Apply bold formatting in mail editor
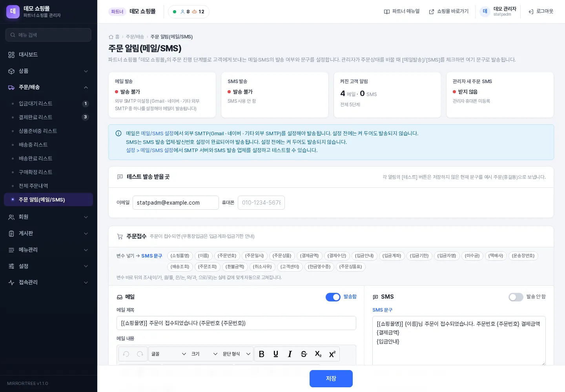565x392 pixels. click(262, 354)
